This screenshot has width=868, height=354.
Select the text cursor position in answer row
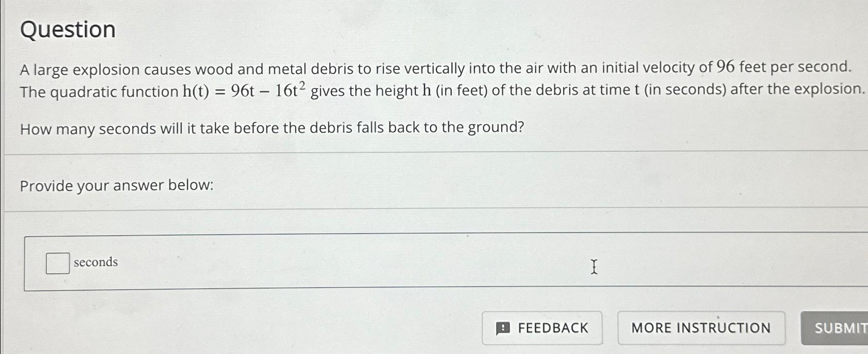coord(593,267)
